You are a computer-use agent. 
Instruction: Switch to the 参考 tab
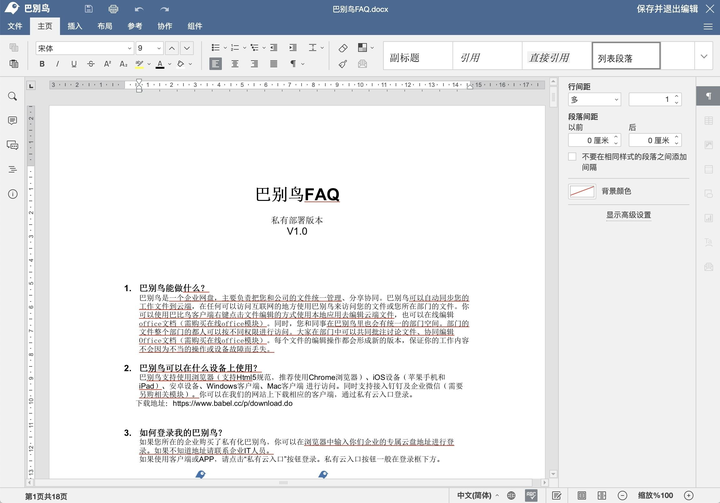[135, 26]
